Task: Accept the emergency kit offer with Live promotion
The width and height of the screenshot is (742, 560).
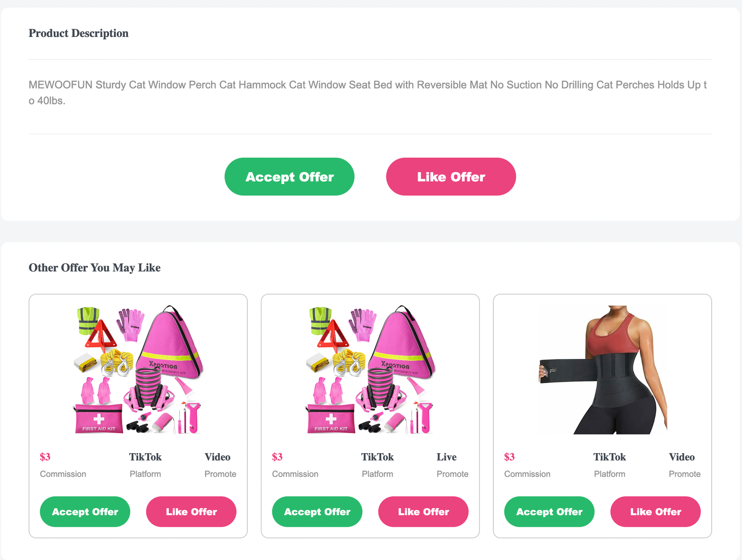Action: click(x=317, y=512)
